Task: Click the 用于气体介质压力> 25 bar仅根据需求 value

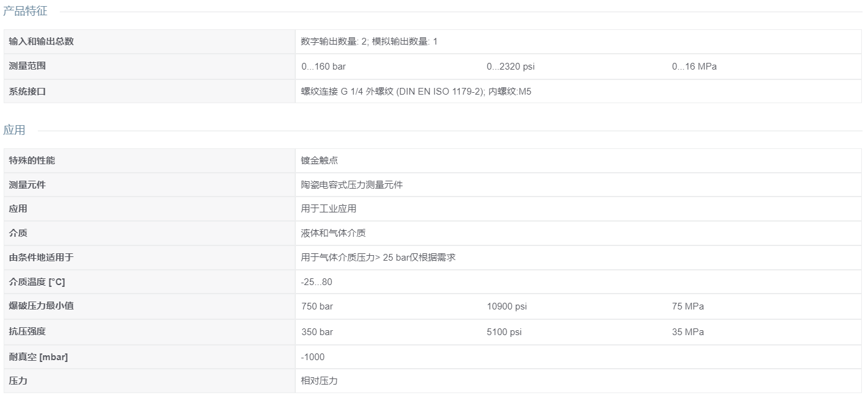Action: [x=378, y=258]
